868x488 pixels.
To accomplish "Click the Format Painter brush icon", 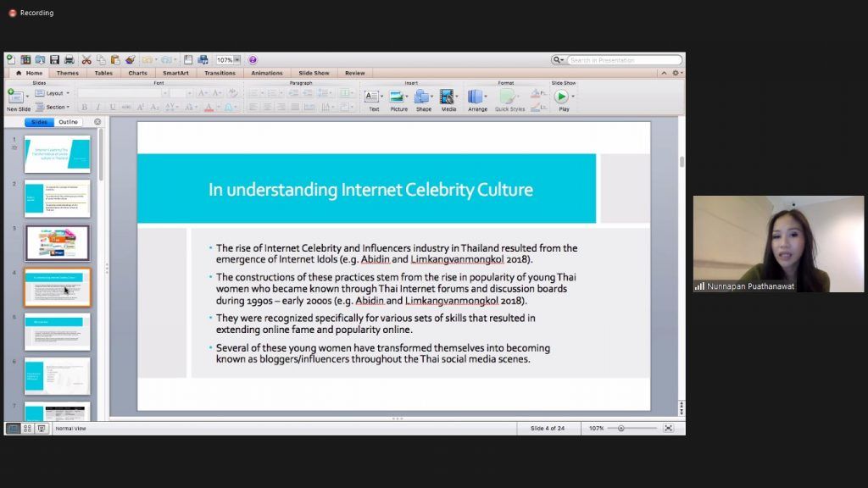I will (x=130, y=60).
